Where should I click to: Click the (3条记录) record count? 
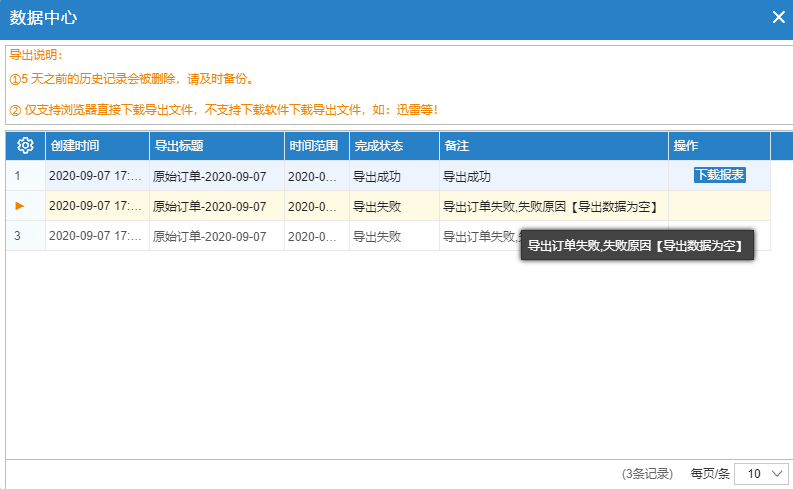[x=647, y=474]
